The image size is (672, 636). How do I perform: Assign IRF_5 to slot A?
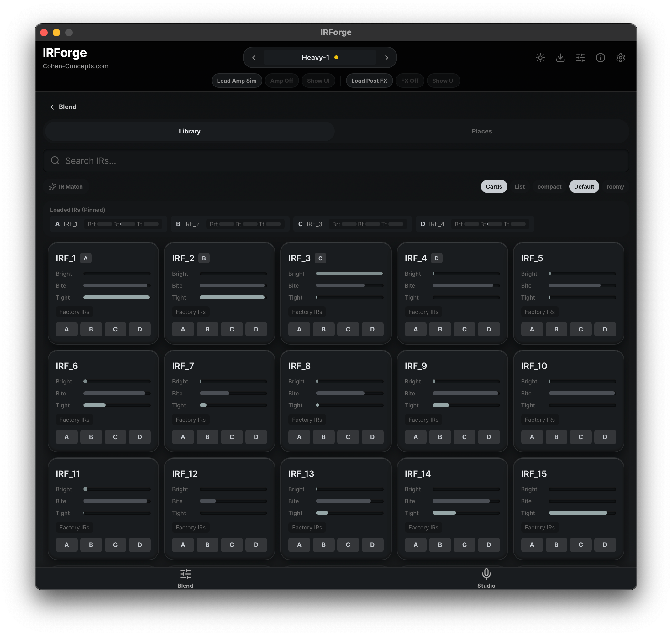[x=532, y=329]
